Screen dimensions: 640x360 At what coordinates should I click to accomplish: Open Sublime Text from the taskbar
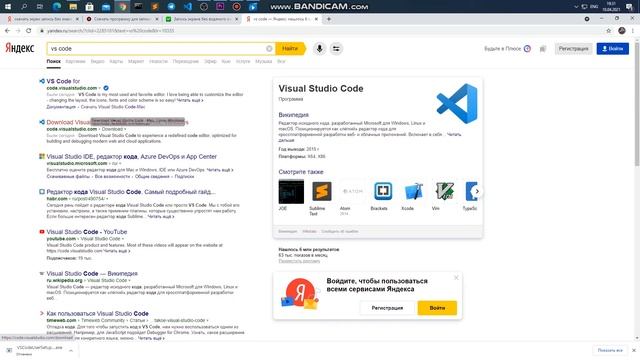click(x=155, y=7)
